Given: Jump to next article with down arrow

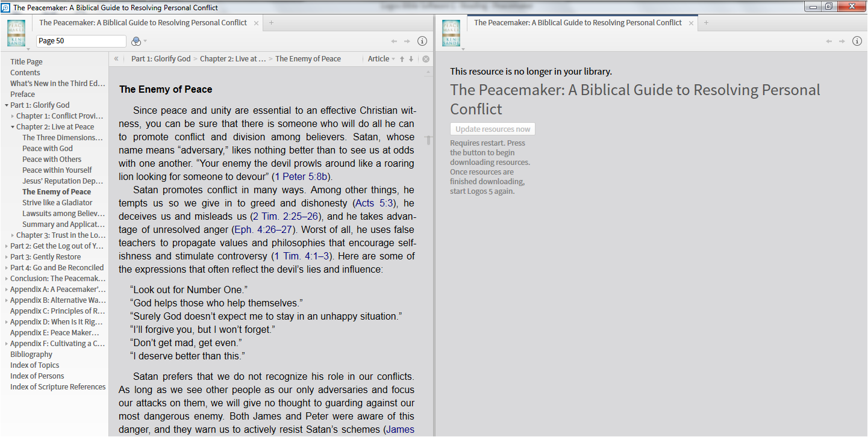Looking at the screenshot, I should pos(411,59).
